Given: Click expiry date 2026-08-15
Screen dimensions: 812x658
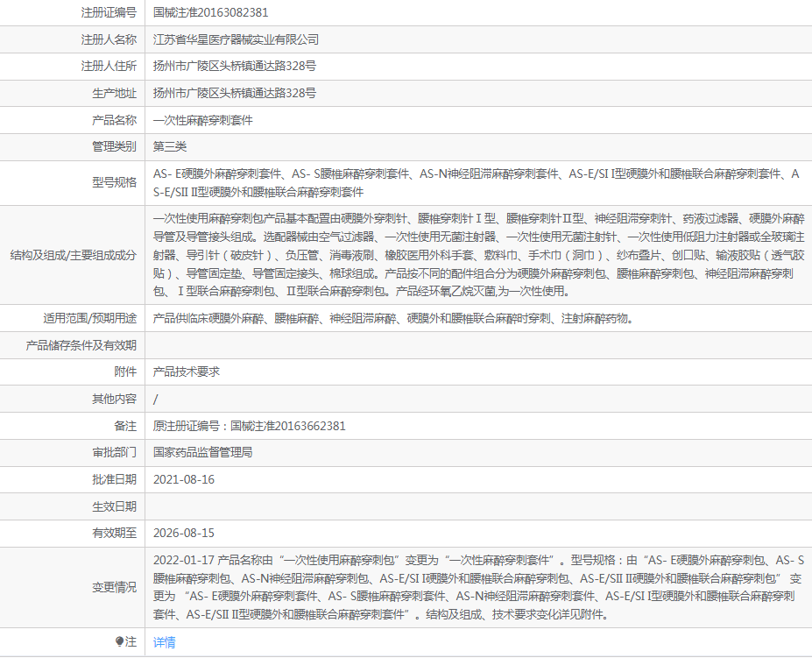Looking at the screenshot, I should [184, 533].
